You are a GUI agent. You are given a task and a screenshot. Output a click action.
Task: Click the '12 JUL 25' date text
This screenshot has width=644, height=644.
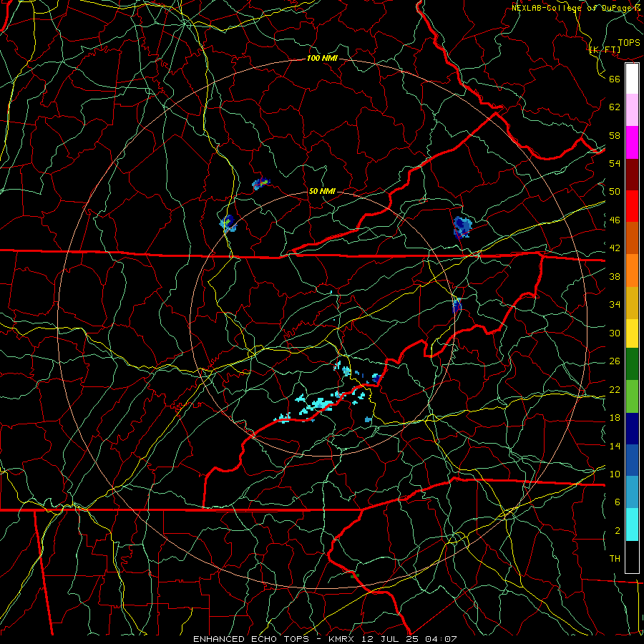point(390,639)
